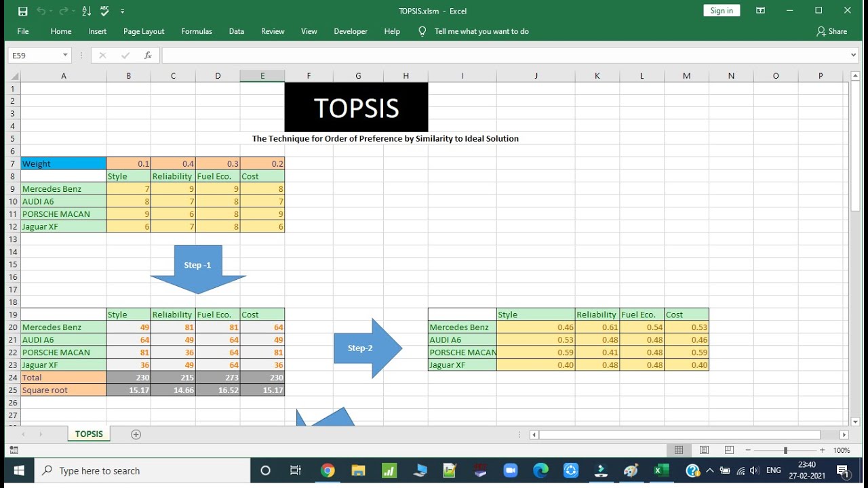Click the taskbar search box

142,470
